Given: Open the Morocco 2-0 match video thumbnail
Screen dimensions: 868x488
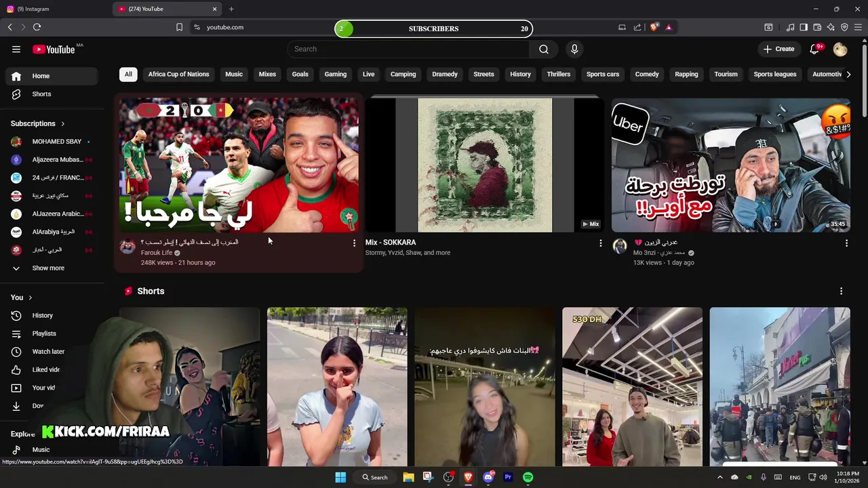Looking at the screenshot, I should (239, 165).
